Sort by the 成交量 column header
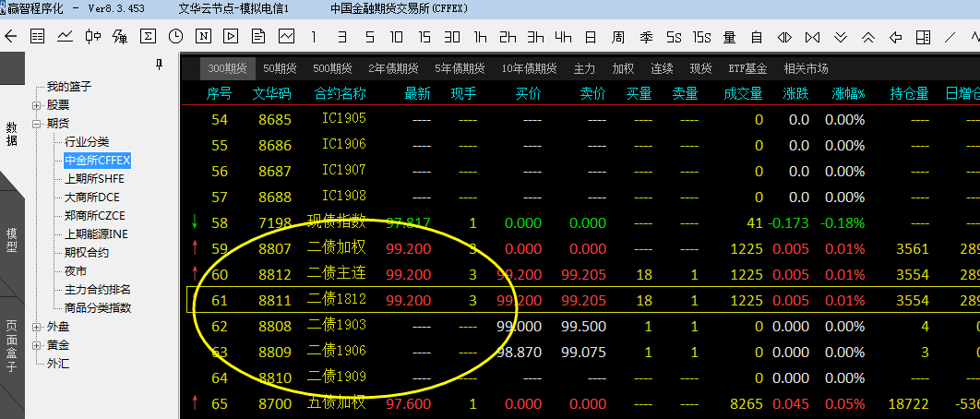Image resolution: width=980 pixels, height=419 pixels. pos(743,94)
